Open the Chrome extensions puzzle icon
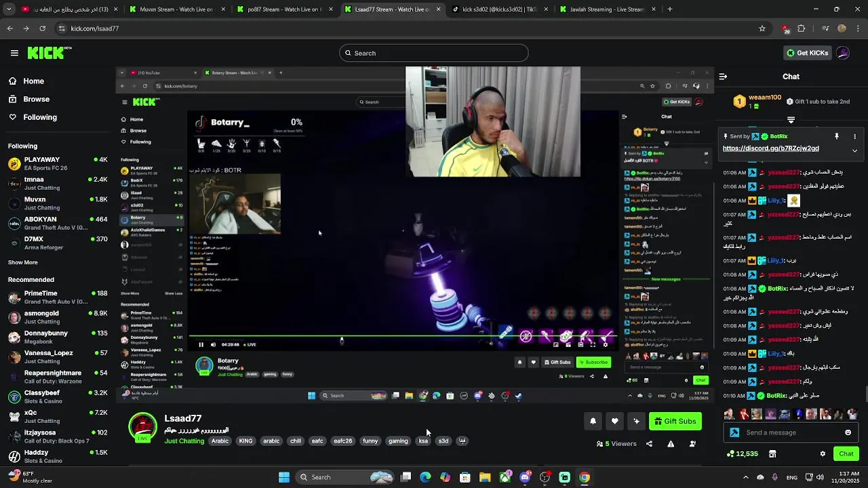Viewport: 868px width, 488px height. click(802, 28)
